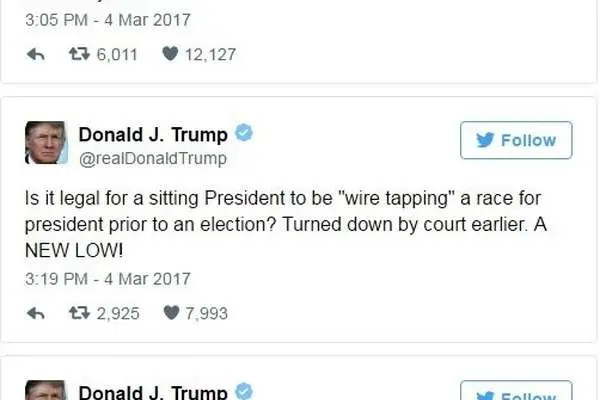Open the profile photo on middle tweet
The width and height of the screenshot is (600, 400).
[46, 142]
